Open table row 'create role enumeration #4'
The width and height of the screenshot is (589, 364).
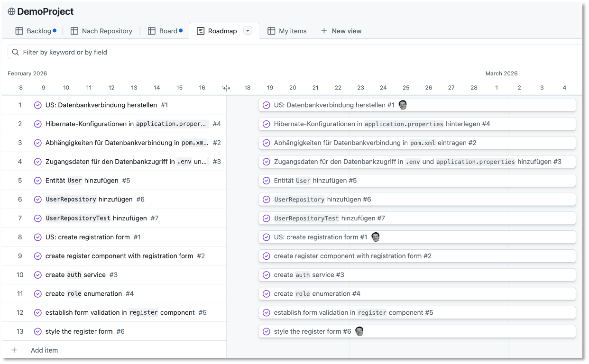click(114, 294)
